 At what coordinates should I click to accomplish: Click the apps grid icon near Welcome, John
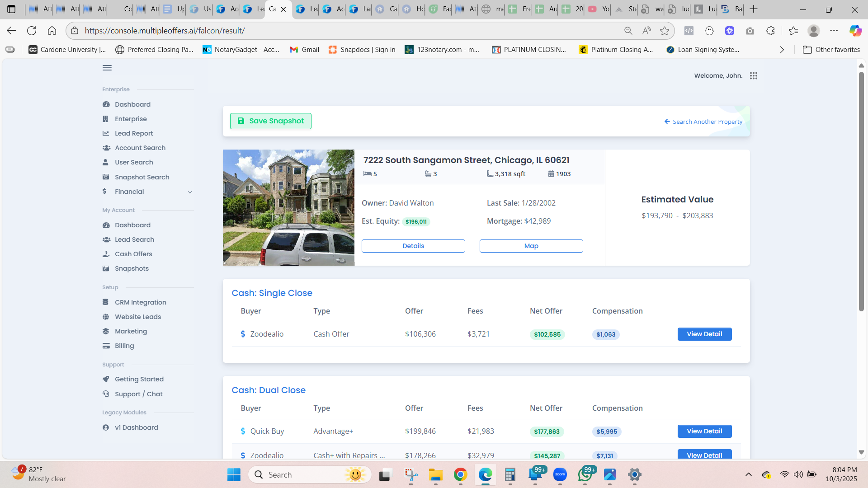coord(754,75)
